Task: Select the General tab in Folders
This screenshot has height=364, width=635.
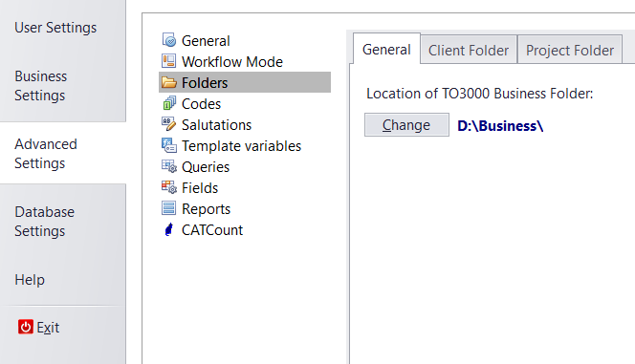Action: (386, 50)
